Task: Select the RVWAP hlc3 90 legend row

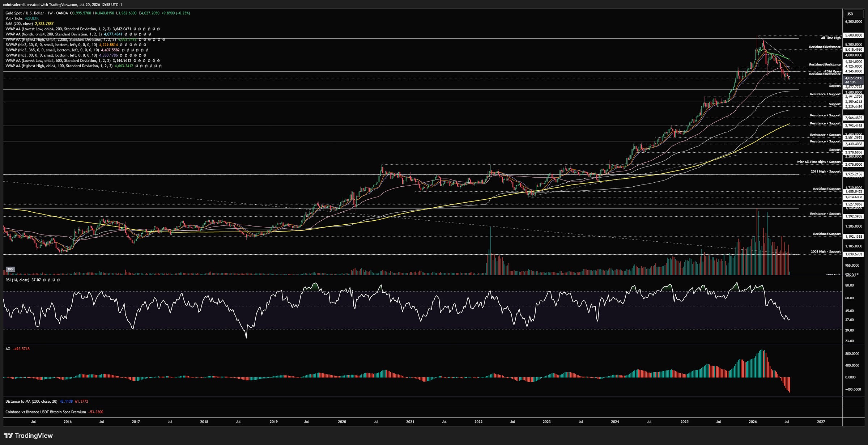Action: tap(76, 55)
